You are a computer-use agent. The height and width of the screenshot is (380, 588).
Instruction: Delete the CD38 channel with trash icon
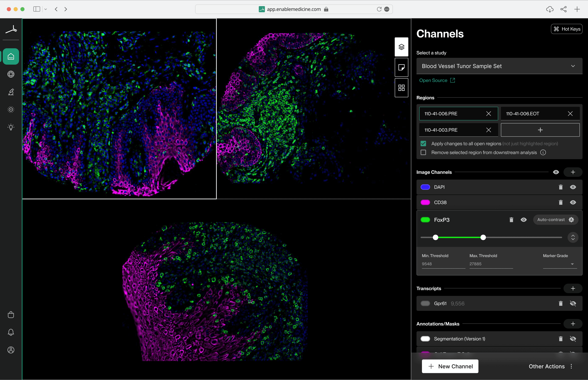[x=561, y=202]
